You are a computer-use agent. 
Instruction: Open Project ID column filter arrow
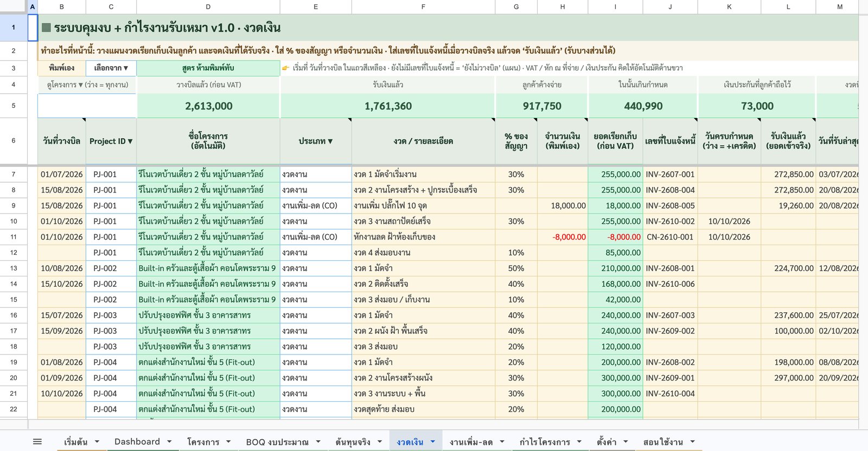[x=130, y=141]
